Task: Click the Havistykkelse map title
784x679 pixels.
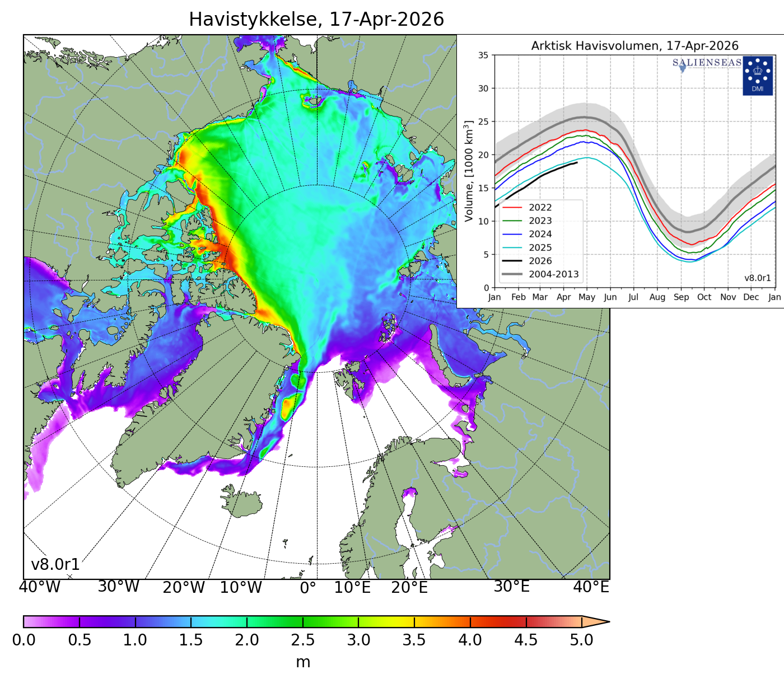Action: 316,20
